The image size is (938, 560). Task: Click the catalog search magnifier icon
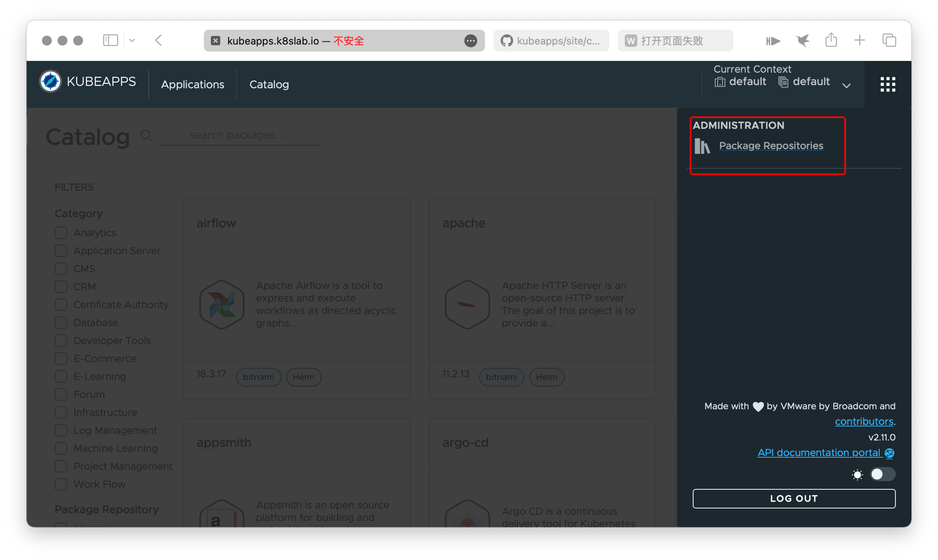(x=146, y=136)
